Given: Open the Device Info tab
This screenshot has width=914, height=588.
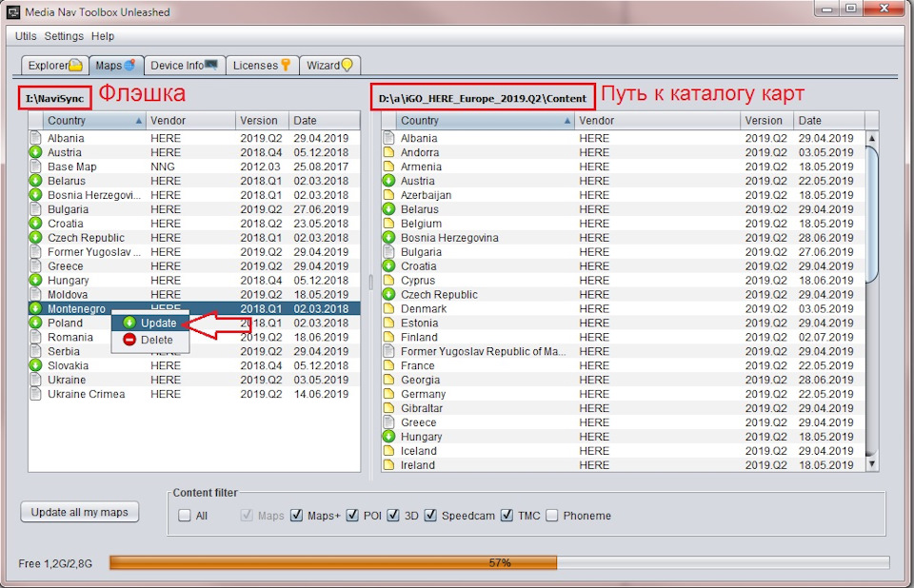Looking at the screenshot, I should [x=184, y=66].
